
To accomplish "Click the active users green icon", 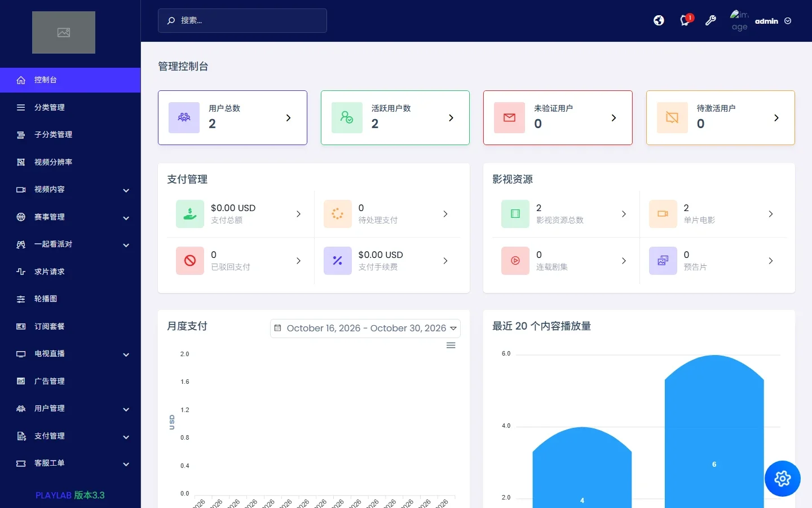I will point(347,117).
